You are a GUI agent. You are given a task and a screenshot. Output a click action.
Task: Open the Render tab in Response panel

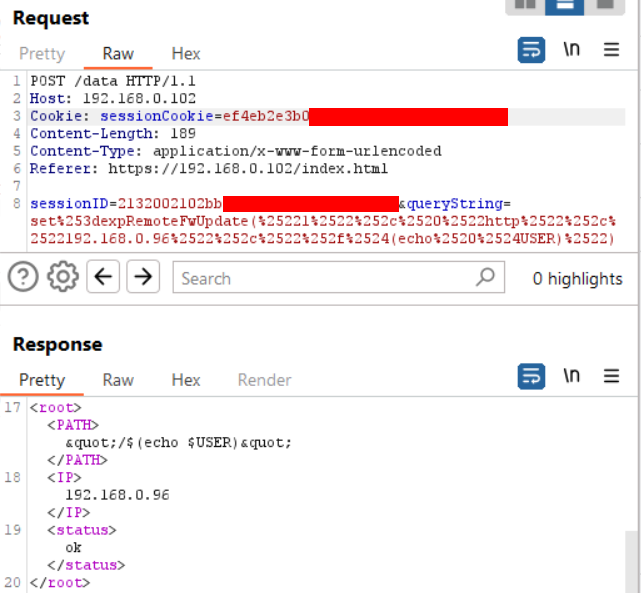point(264,380)
